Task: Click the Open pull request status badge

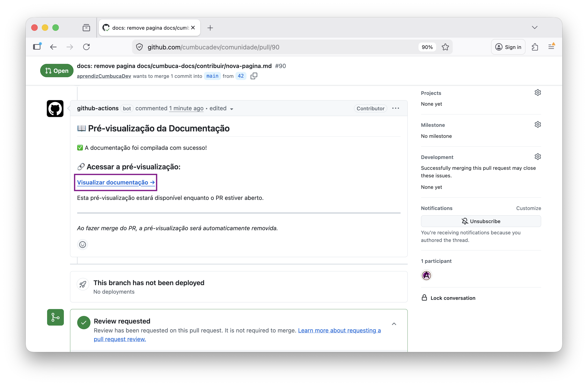Action: coord(57,71)
